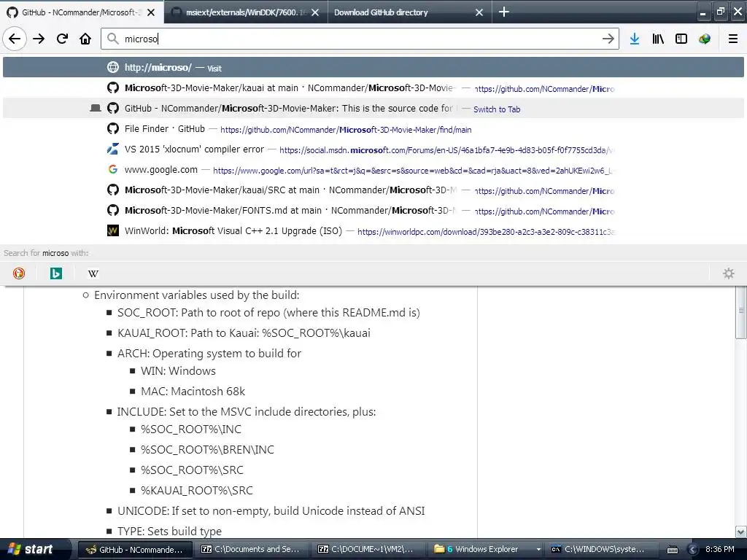Click the Go arrow in the address bar
Image resolution: width=747 pixels, height=560 pixels.
coord(608,39)
